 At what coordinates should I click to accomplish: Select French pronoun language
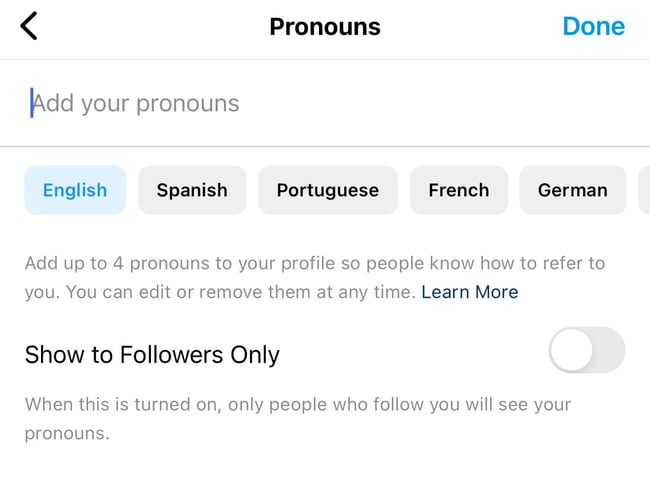click(x=459, y=190)
